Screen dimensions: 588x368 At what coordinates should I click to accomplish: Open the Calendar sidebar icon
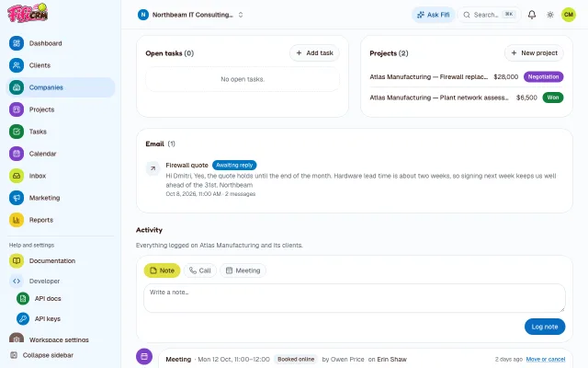pyautogui.click(x=17, y=154)
